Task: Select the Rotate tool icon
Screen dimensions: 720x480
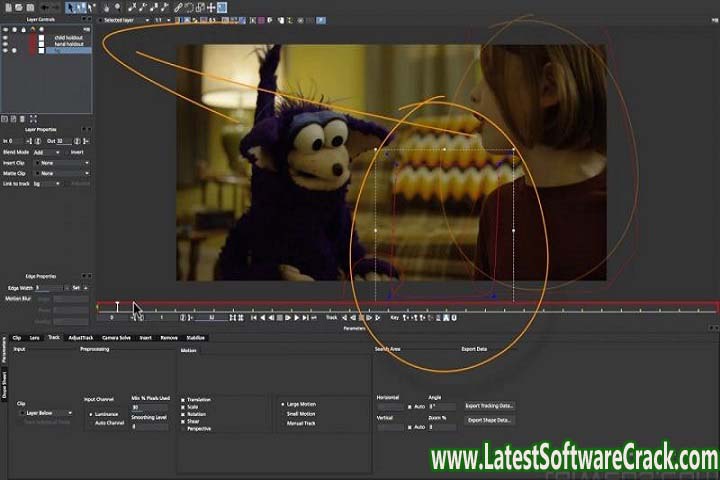Action: (x=188, y=7)
